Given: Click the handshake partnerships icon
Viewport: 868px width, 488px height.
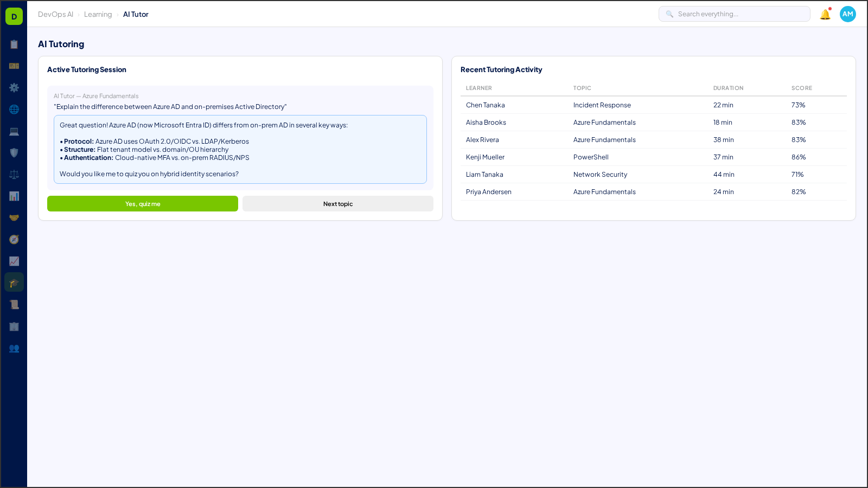Looking at the screenshot, I should (x=14, y=217).
